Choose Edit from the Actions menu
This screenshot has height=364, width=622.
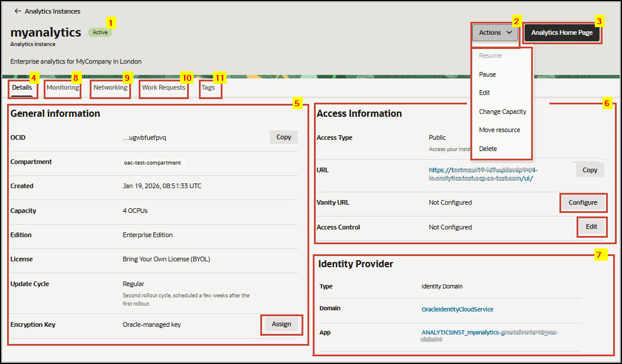(x=484, y=93)
